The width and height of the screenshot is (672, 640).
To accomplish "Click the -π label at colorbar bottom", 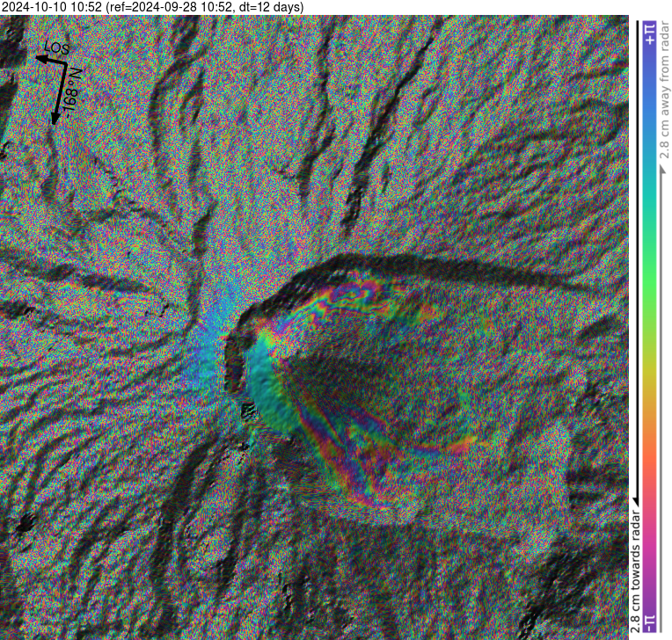I will coord(650,623).
